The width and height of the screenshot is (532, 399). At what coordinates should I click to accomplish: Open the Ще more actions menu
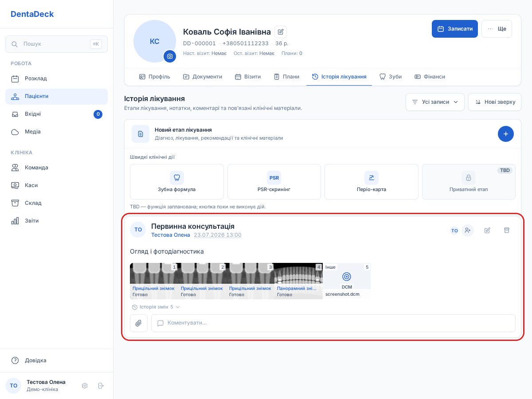497,29
